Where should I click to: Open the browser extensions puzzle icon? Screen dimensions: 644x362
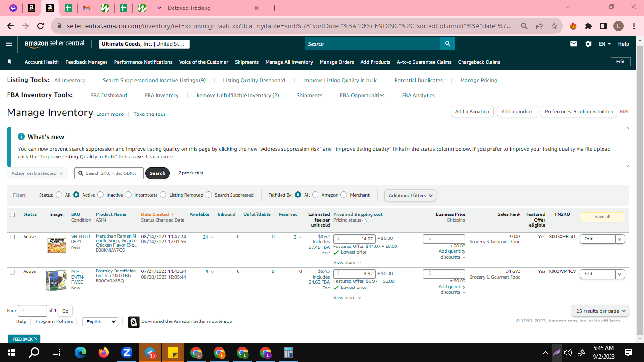[x=588, y=26]
